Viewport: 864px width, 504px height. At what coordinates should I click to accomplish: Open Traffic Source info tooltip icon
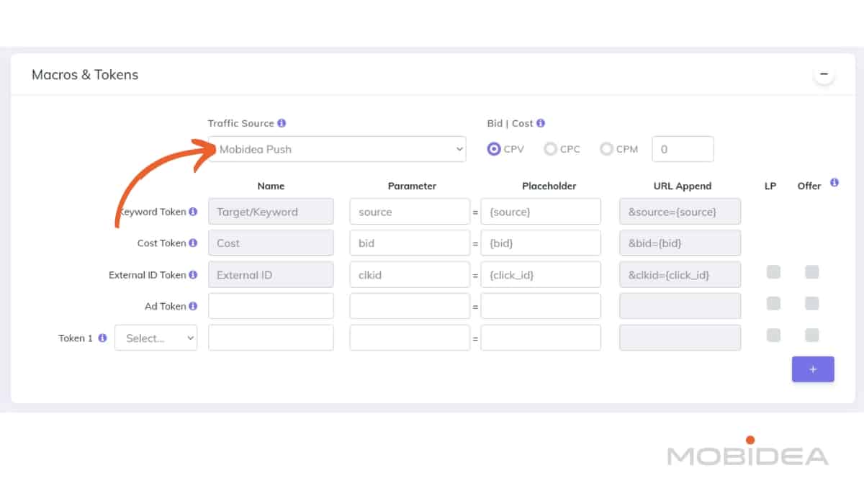coord(282,123)
